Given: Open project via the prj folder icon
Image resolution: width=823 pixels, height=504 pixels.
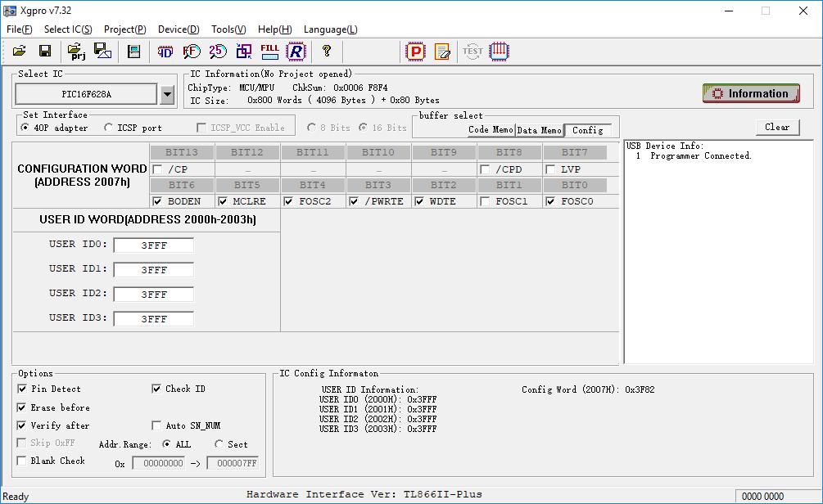Looking at the screenshot, I should click(77, 52).
